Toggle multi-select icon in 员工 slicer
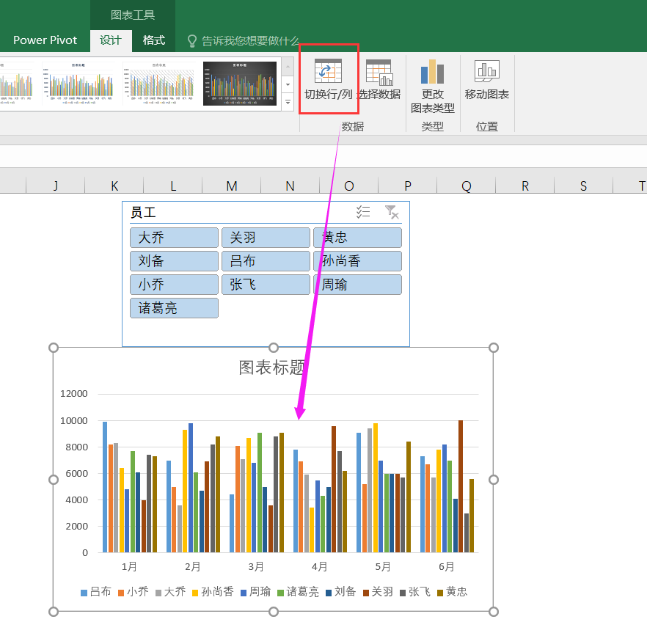 tap(363, 213)
